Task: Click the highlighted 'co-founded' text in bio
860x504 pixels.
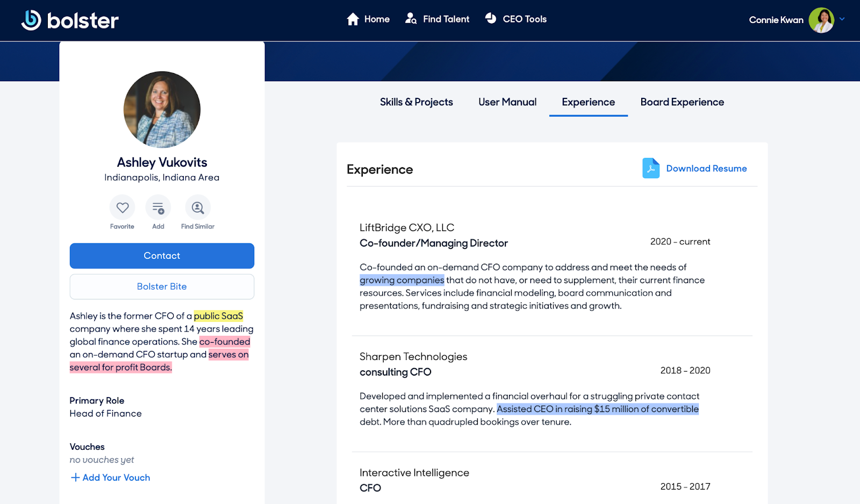Action: 225,342
